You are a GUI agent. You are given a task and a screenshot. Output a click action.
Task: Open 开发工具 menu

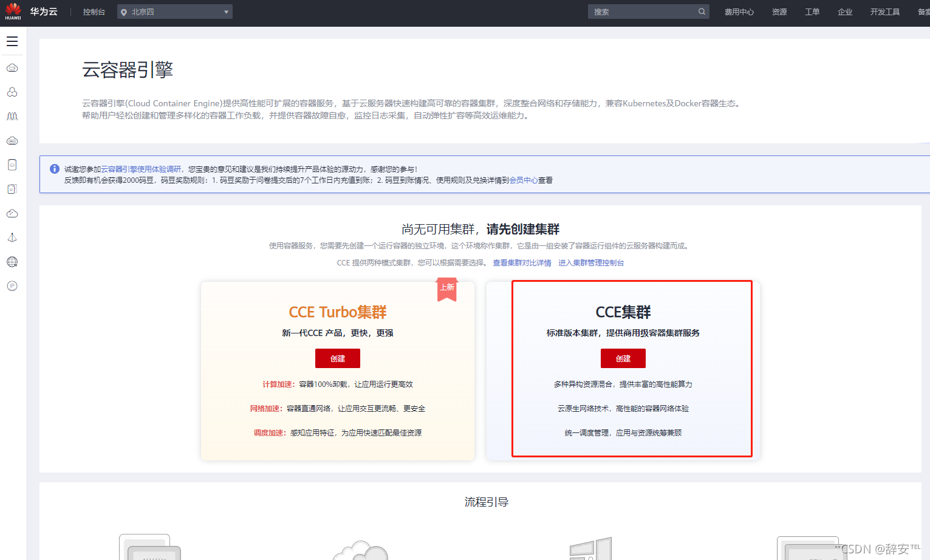pyautogui.click(x=885, y=12)
